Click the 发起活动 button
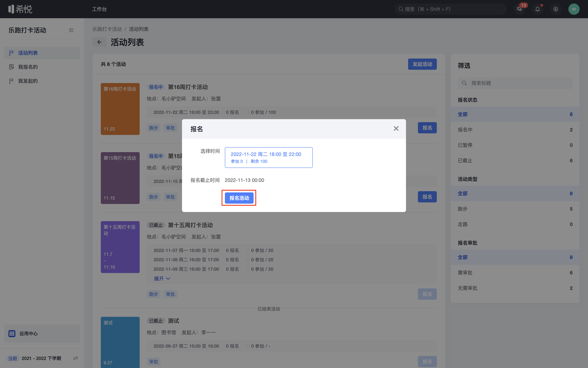The image size is (588, 368). 422,64
